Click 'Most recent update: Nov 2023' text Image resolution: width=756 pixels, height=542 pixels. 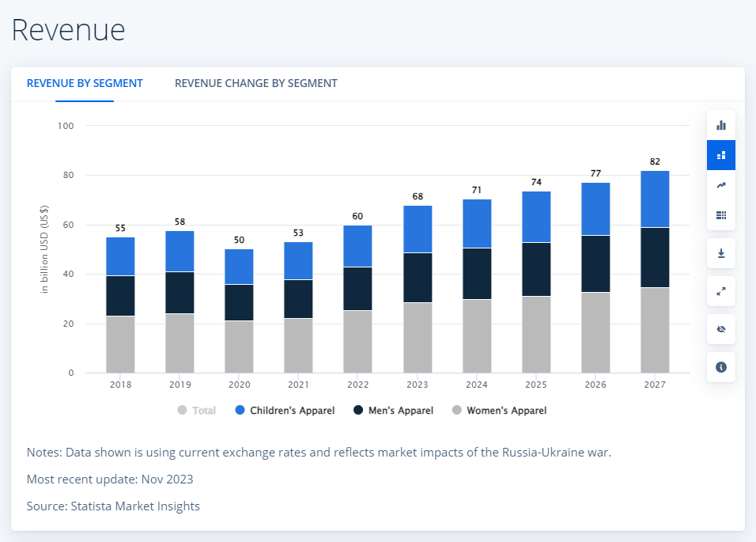tap(110, 479)
